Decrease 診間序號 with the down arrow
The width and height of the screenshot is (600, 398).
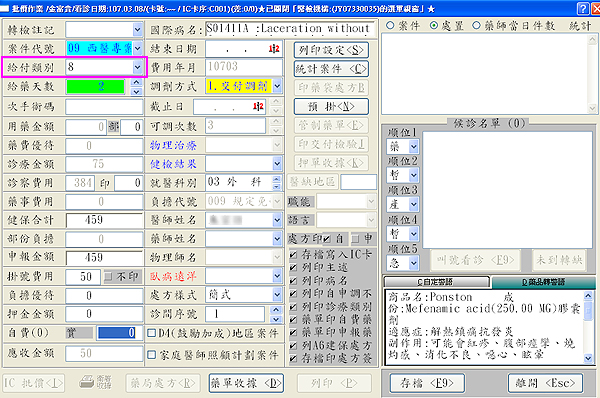(276, 319)
